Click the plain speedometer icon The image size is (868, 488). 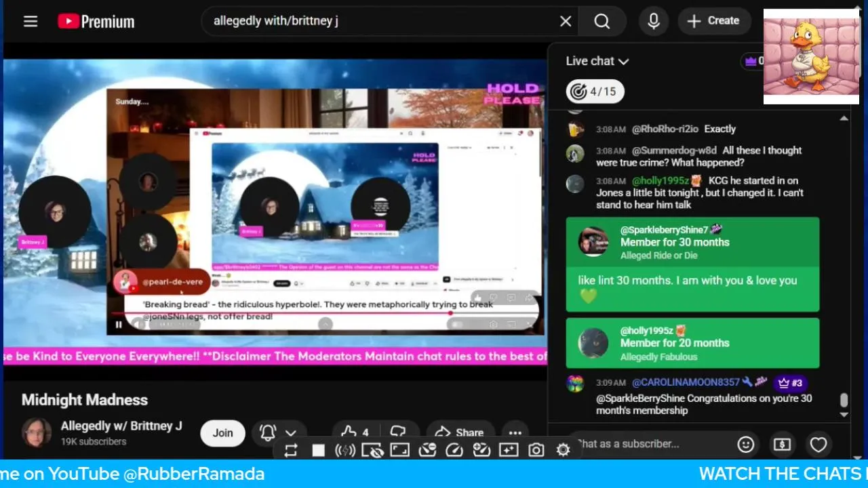tap(454, 450)
